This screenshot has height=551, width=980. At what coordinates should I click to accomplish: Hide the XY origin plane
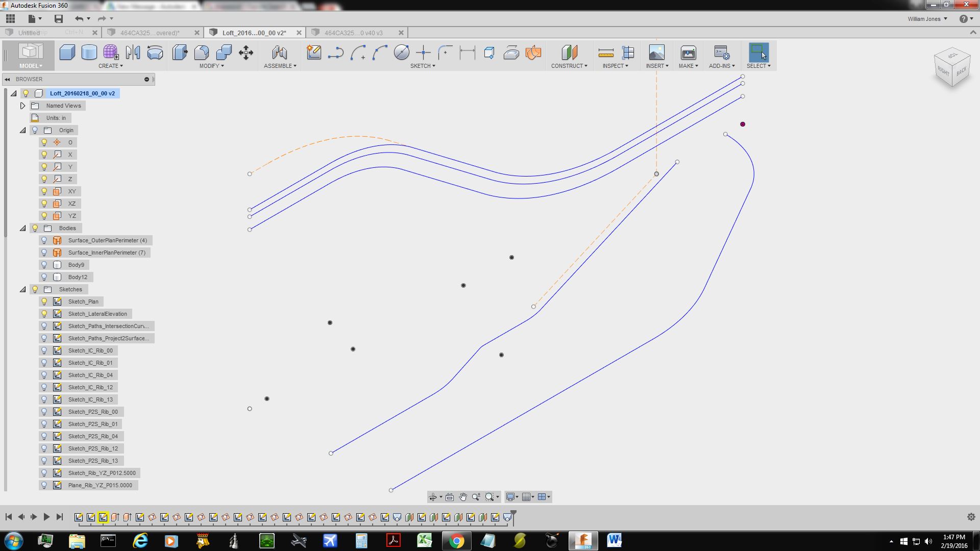(44, 191)
